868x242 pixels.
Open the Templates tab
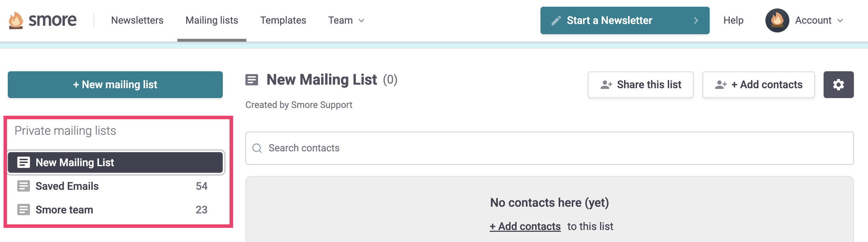283,20
